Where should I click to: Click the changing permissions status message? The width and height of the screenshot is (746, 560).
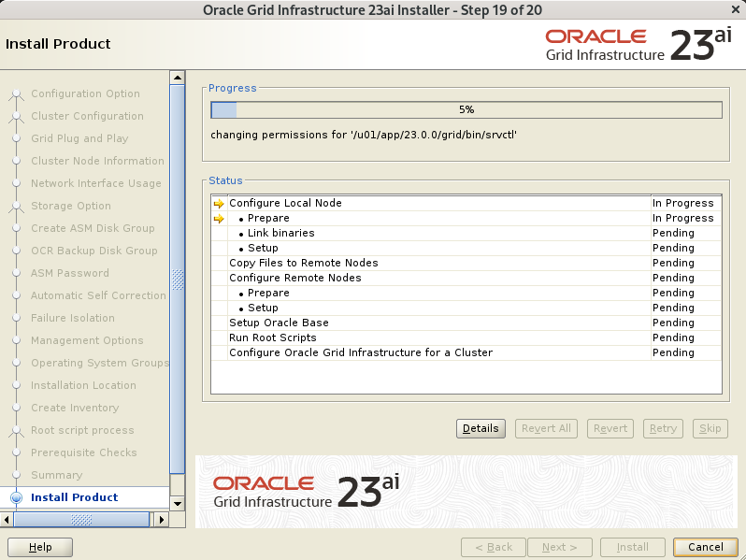[364, 136]
